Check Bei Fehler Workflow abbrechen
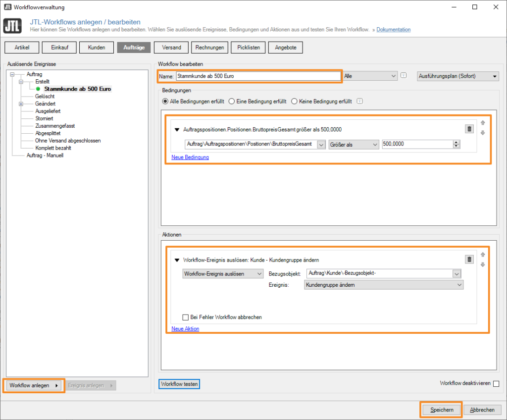507x420 pixels. point(186,317)
